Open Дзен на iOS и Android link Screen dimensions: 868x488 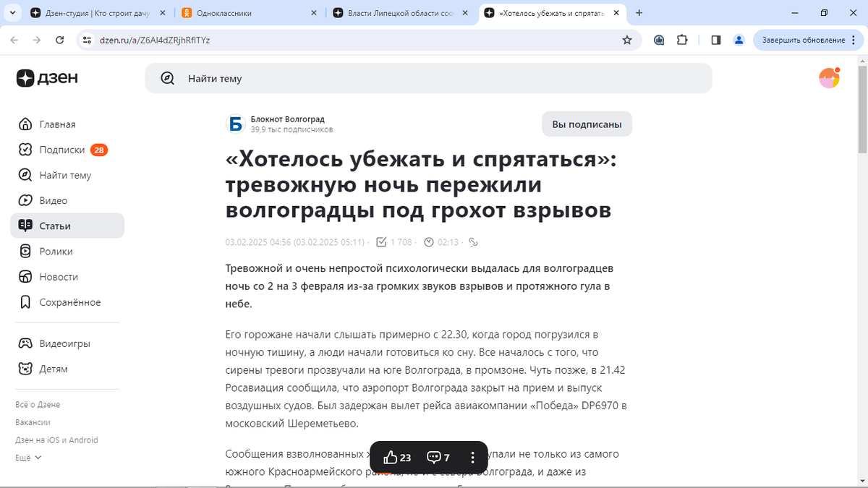click(x=56, y=440)
